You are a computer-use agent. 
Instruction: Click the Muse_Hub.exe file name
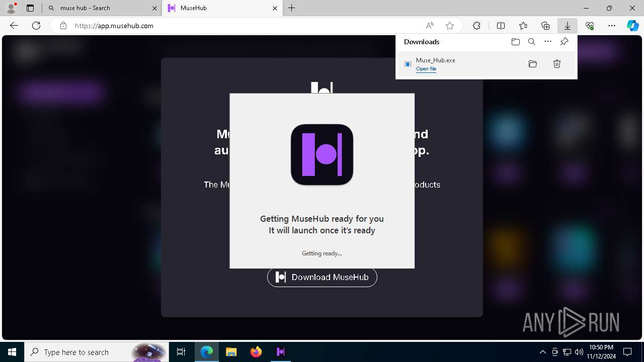click(x=435, y=60)
